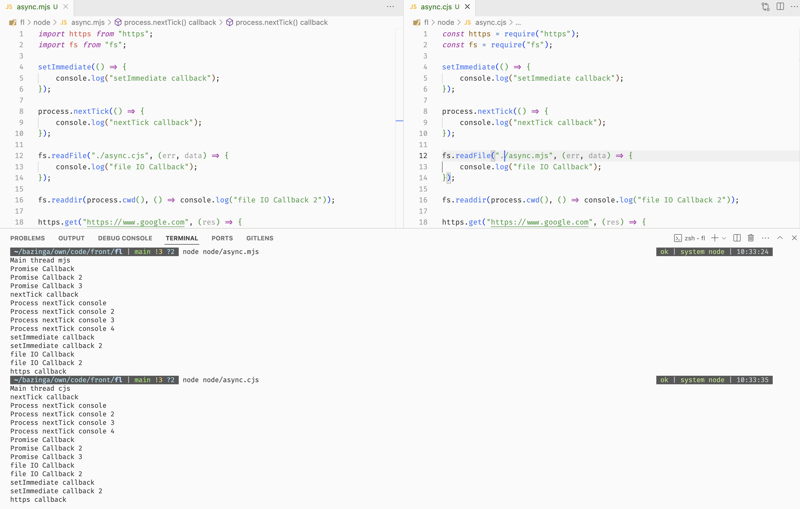Click the 'import fs from "fs"' line in async.mjs
This screenshot has height=509, width=800.
click(82, 45)
